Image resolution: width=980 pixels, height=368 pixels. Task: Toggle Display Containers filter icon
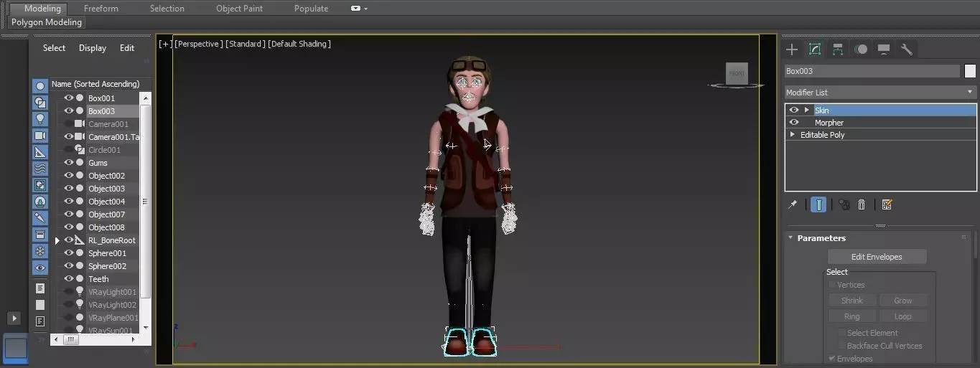click(x=40, y=235)
